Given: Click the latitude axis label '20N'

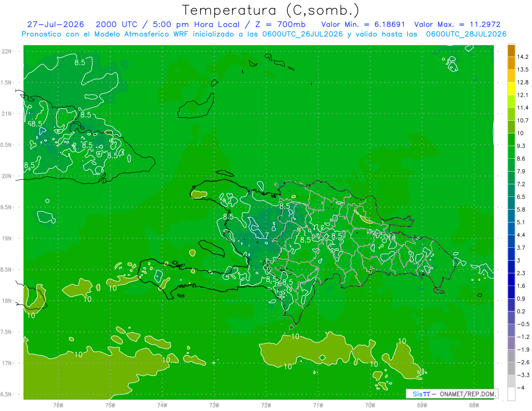Looking at the screenshot, I should pos(7,176).
